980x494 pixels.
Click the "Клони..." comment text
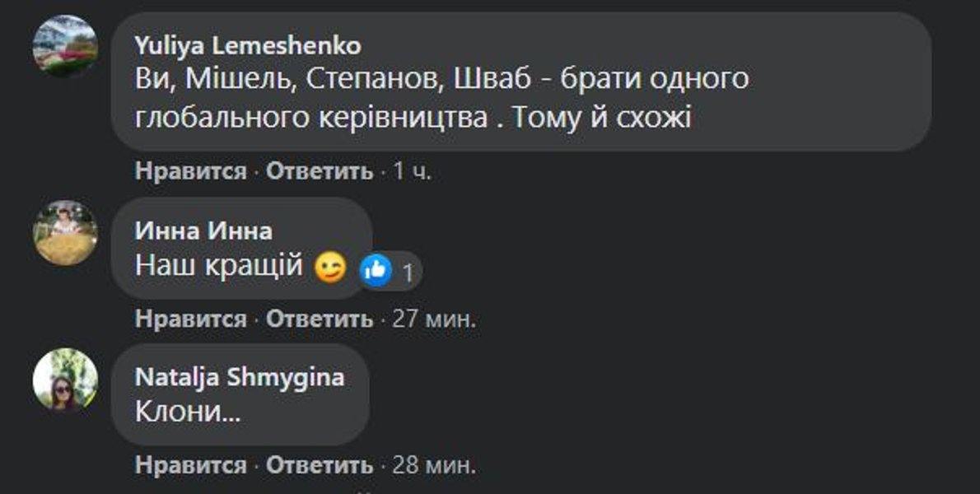coord(188,412)
